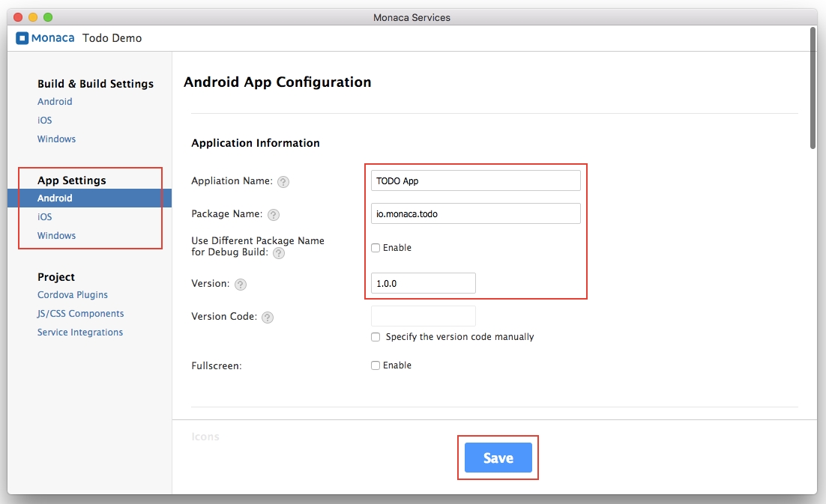This screenshot has height=504, width=826.
Task: Click help icon next to Version Code
Action: pos(268,318)
